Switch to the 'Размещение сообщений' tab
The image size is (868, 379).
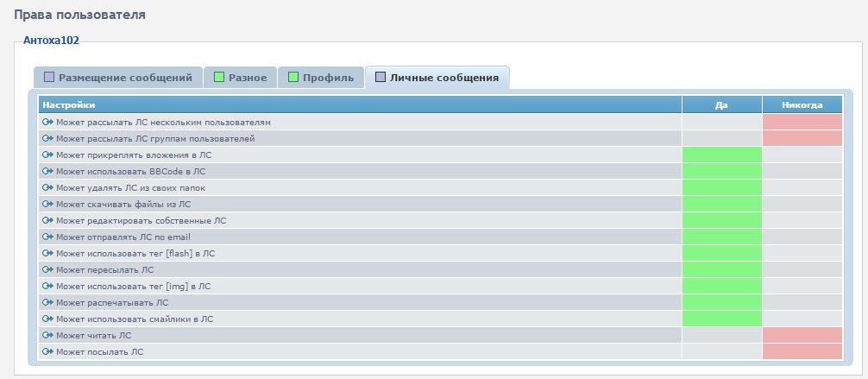click(x=117, y=78)
